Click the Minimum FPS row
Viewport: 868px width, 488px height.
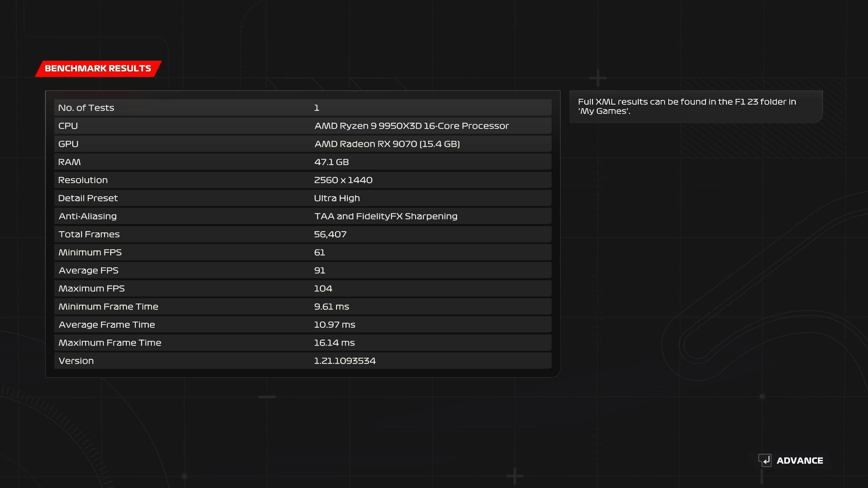(302, 252)
